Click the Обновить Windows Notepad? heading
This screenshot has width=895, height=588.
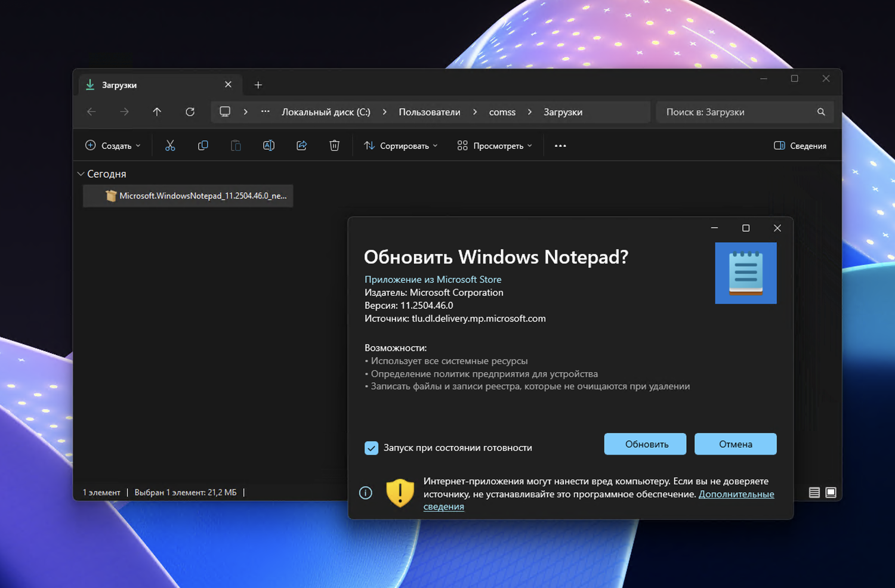(x=496, y=257)
